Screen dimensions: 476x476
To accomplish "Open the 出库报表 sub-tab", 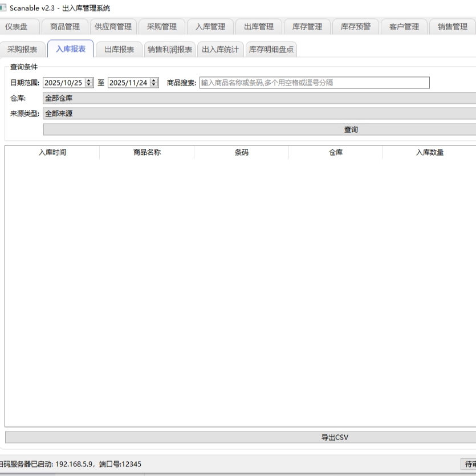I will 118,49.
